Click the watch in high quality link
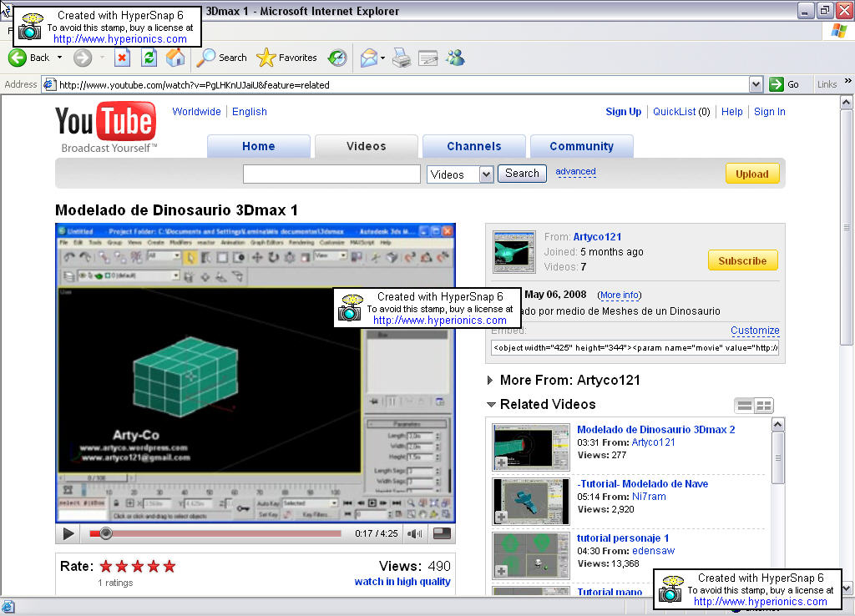This screenshot has height=616, width=855. click(402, 582)
